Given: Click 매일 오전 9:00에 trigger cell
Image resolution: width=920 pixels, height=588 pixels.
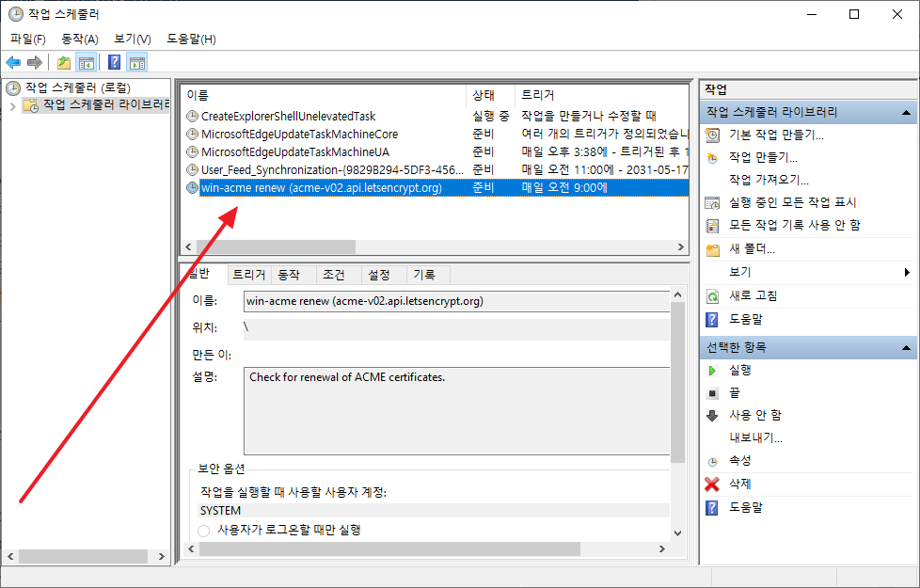Looking at the screenshot, I should point(564,188).
